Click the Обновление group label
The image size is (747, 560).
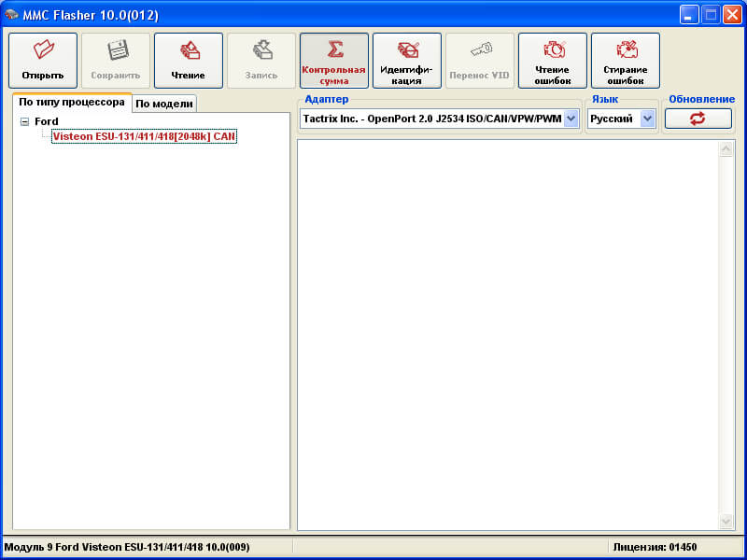[702, 99]
